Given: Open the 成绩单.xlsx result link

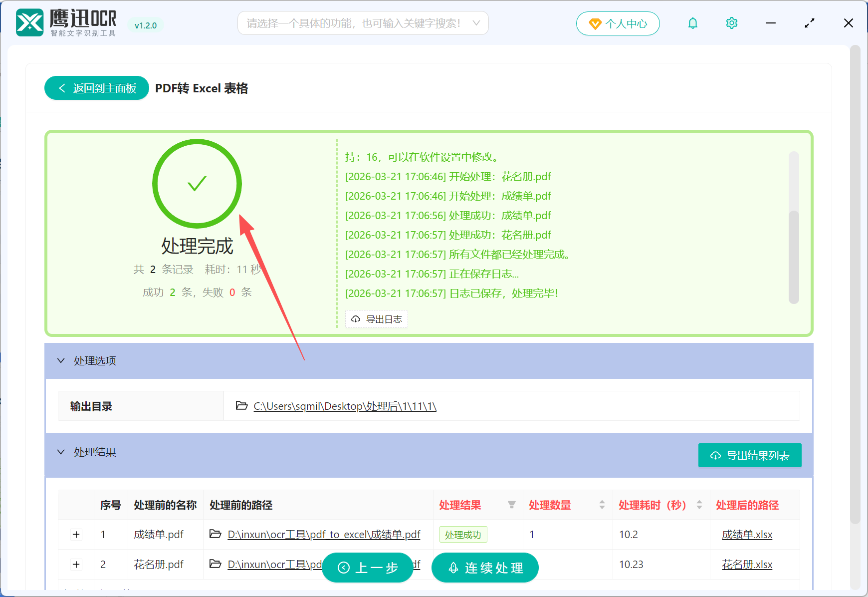Looking at the screenshot, I should pyautogui.click(x=746, y=534).
